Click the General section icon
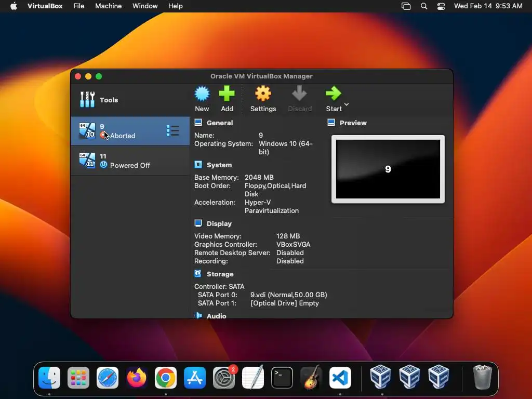Image resolution: width=532 pixels, height=399 pixels. (198, 123)
